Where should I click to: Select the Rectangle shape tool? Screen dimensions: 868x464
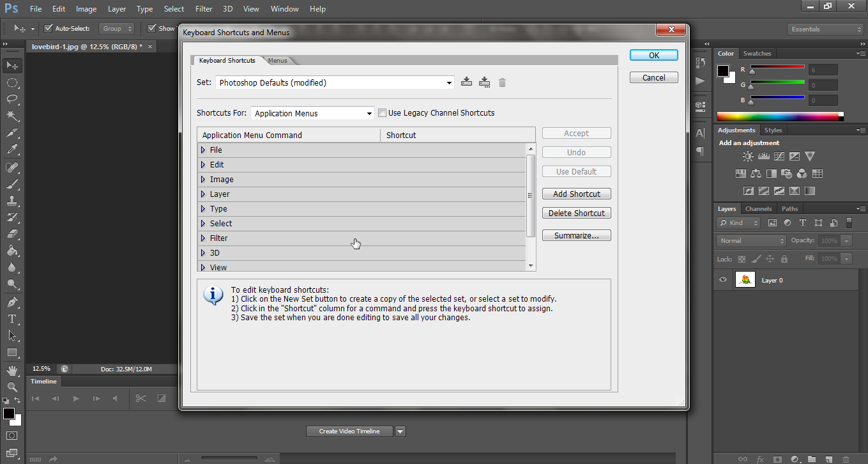tap(12, 352)
